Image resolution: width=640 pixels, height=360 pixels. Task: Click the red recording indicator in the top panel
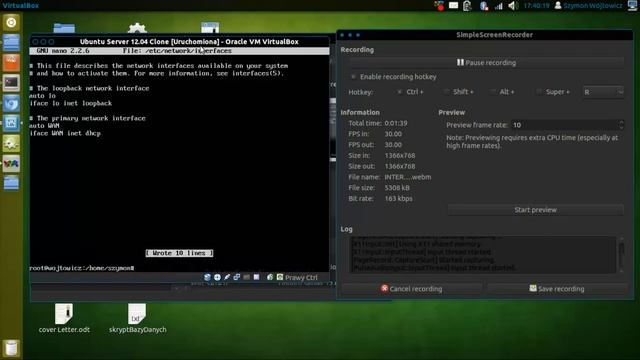(439, 6)
